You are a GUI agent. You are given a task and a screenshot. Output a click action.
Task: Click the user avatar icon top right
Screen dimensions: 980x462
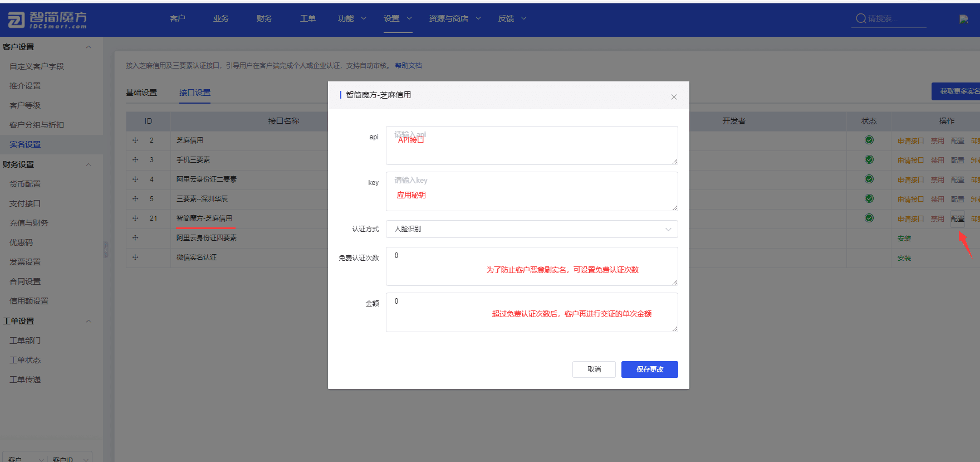click(x=964, y=19)
